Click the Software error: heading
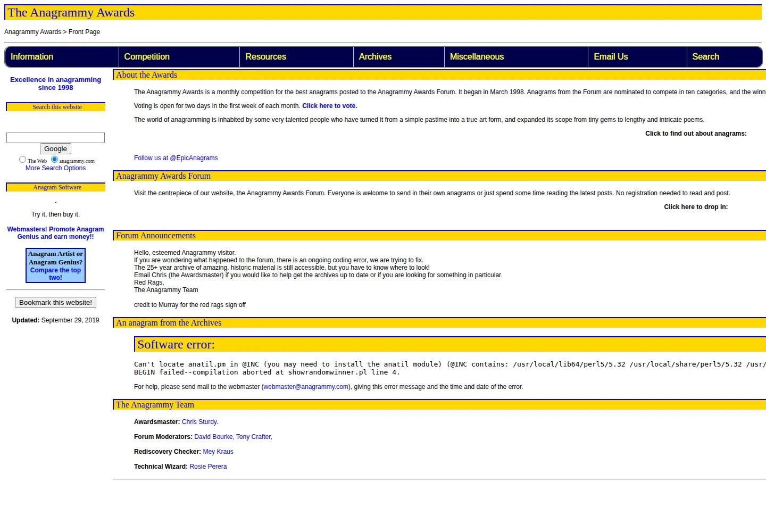 176,344
